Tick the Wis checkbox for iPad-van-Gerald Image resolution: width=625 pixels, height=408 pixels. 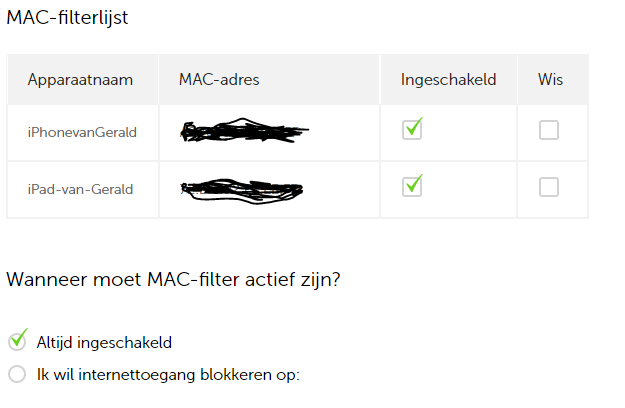(549, 187)
